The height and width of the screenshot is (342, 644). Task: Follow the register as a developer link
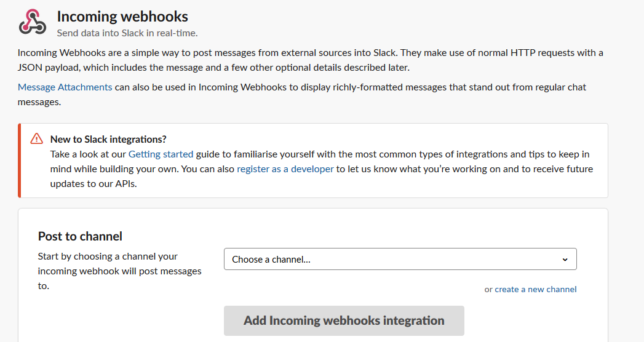[x=285, y=169]
